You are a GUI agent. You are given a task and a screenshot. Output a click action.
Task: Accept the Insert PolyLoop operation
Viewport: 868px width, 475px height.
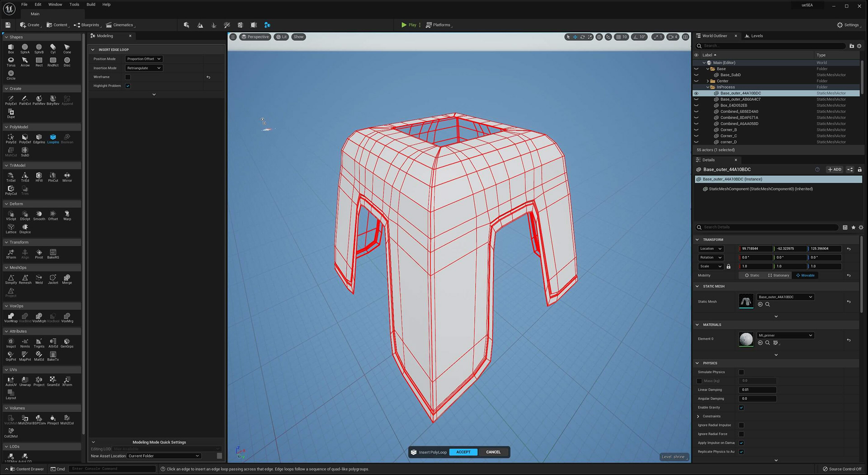coord(463,452)
